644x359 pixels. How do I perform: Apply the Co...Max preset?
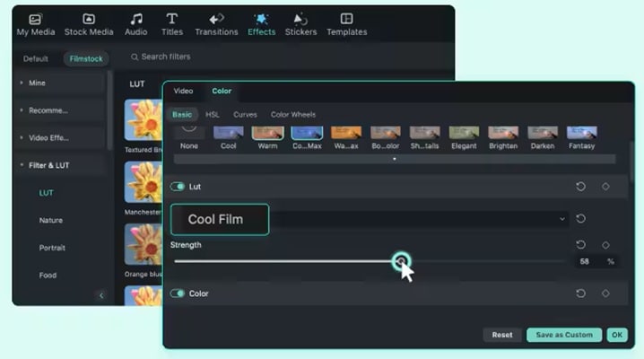click(307, 137)
